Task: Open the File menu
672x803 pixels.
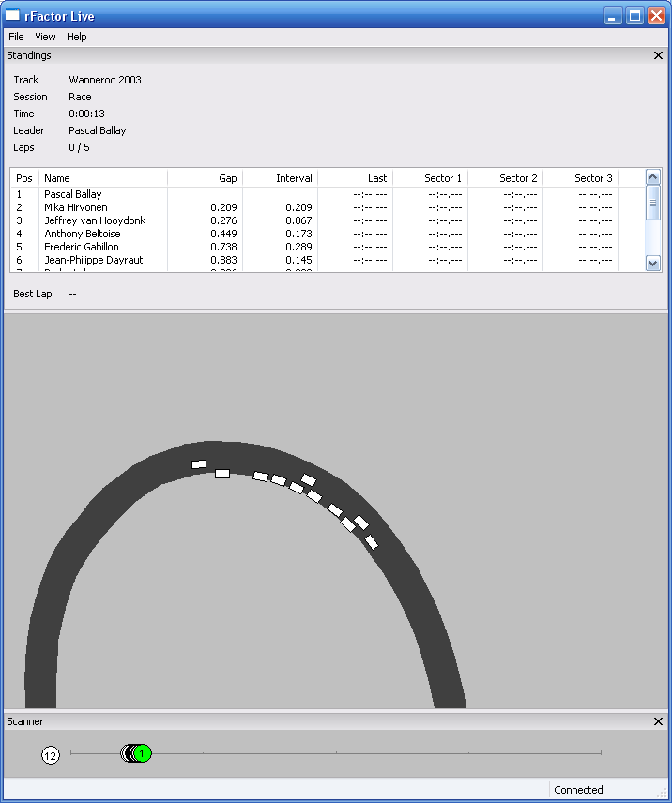Action: (x=16, y=37)
